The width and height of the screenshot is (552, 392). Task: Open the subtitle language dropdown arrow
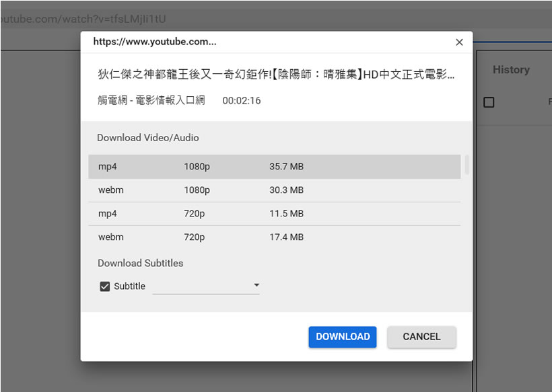point(256,286)
